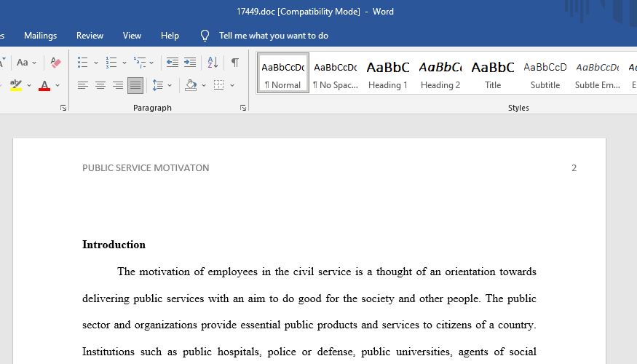The height and width of the screenshot is (364, 637).
Task: Switch to the Review tab
Action: pos(90,36)
